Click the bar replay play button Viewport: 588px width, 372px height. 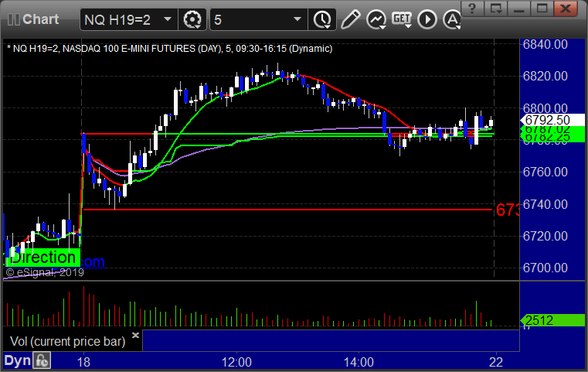427,19
